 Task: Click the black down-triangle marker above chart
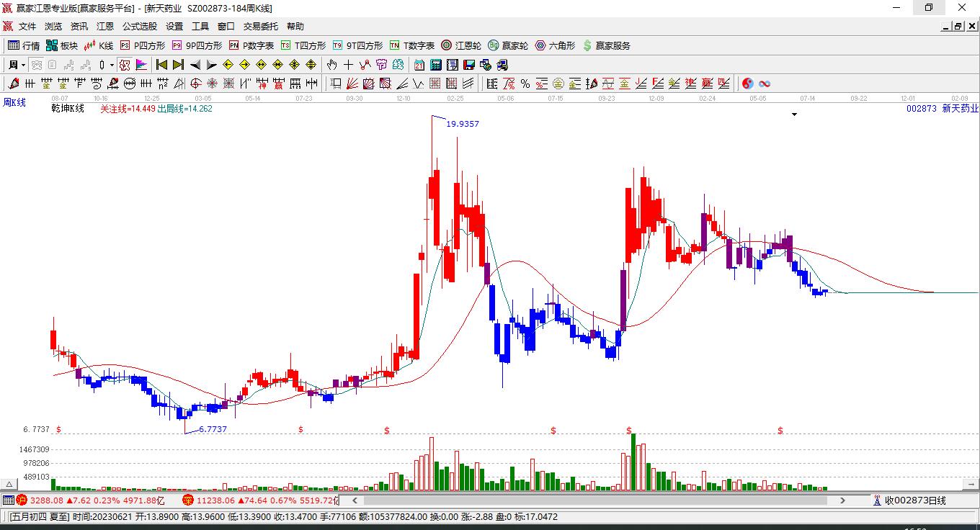794,114
